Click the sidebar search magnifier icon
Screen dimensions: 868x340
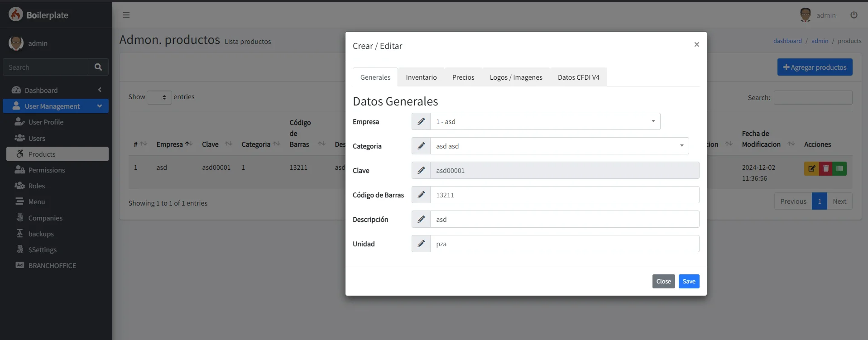[98, 67]
